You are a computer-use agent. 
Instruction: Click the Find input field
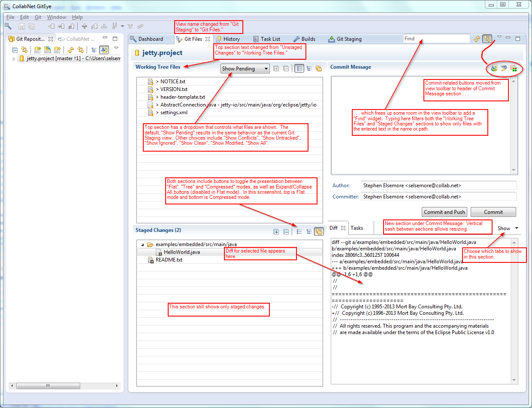pos(437,39)
